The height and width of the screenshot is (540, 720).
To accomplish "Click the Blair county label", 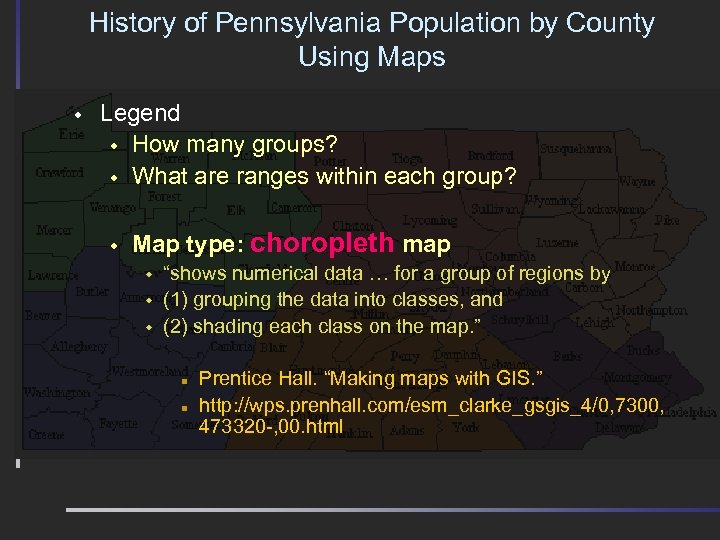I will click(x=273, y=348).
